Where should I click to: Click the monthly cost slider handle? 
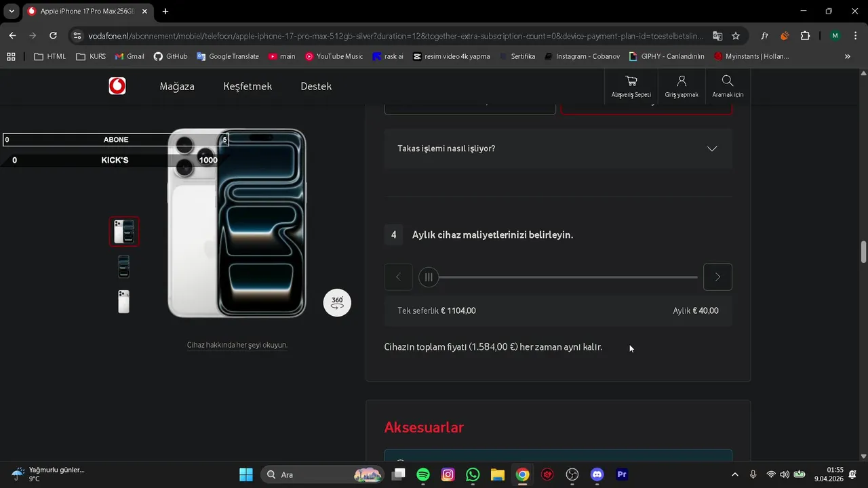[429, 277]
